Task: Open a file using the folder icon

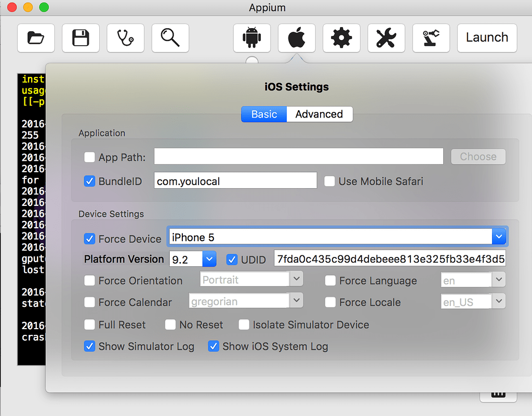Action: click(x=35, y=37)
